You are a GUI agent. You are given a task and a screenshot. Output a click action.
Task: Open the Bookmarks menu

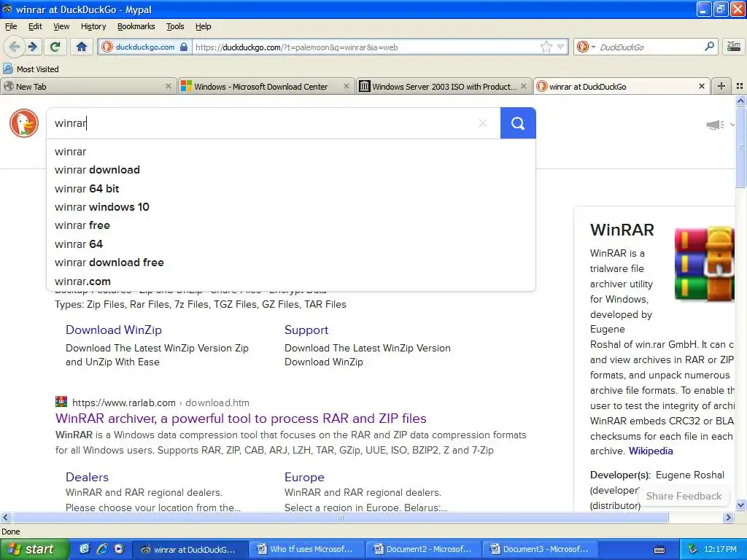(x=136, y=26)
